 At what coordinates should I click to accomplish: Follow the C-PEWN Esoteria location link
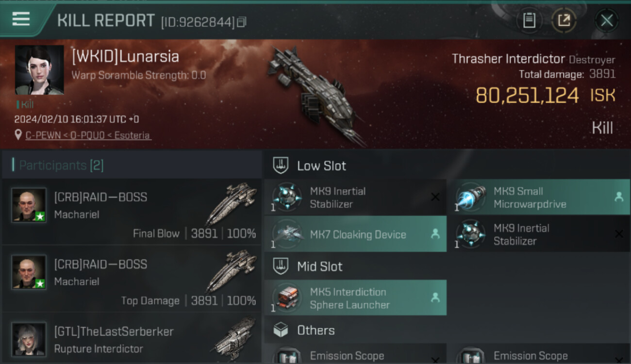88,135
